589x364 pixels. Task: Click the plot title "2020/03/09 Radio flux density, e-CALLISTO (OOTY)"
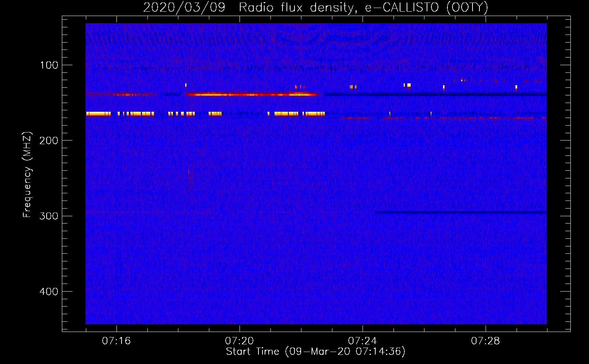[316, 7]
